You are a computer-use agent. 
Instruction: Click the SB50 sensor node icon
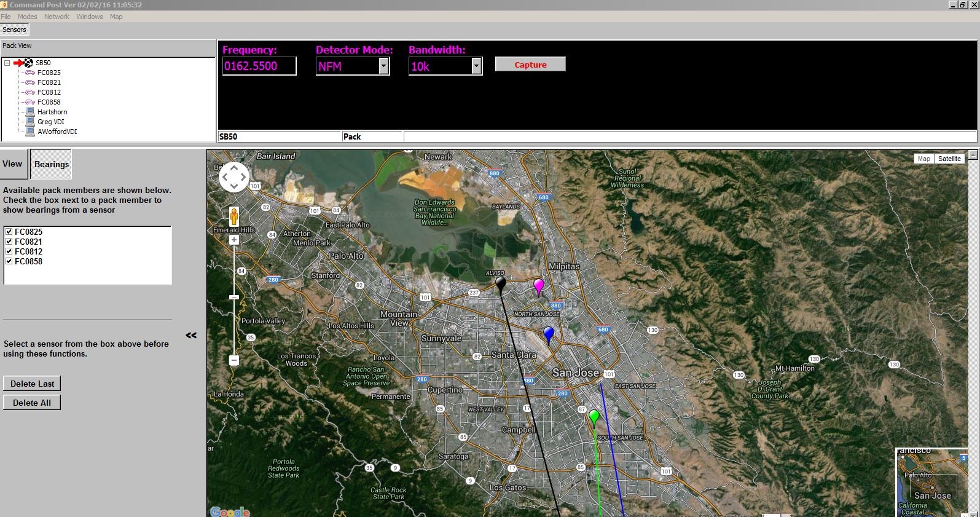(x=28, y=63)
